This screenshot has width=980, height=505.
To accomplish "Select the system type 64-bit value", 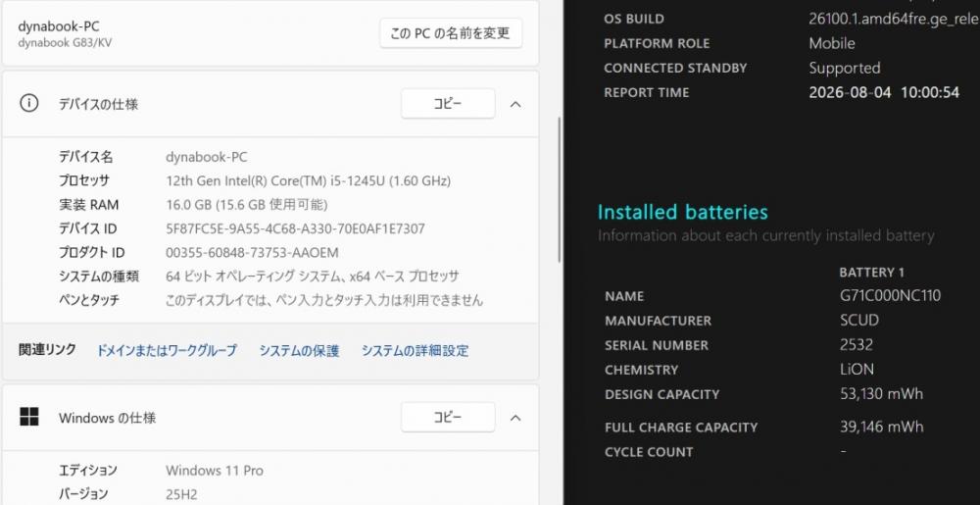I will (x=313, y=277).
